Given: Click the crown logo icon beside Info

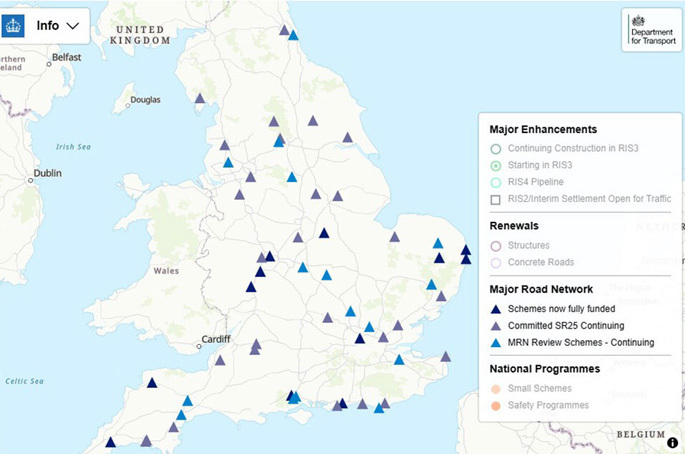Looking at the screenshot, I should click(13, 26).
